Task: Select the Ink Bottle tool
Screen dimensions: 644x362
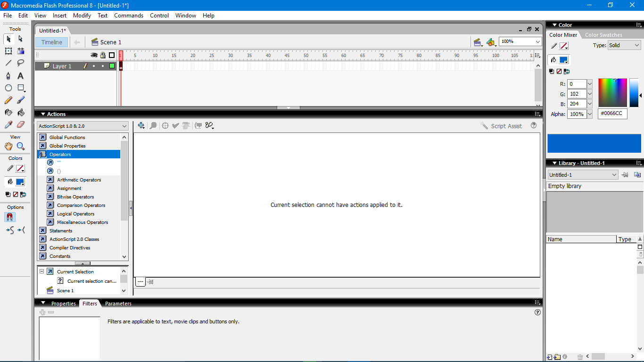Action: [x=8, y=112]
